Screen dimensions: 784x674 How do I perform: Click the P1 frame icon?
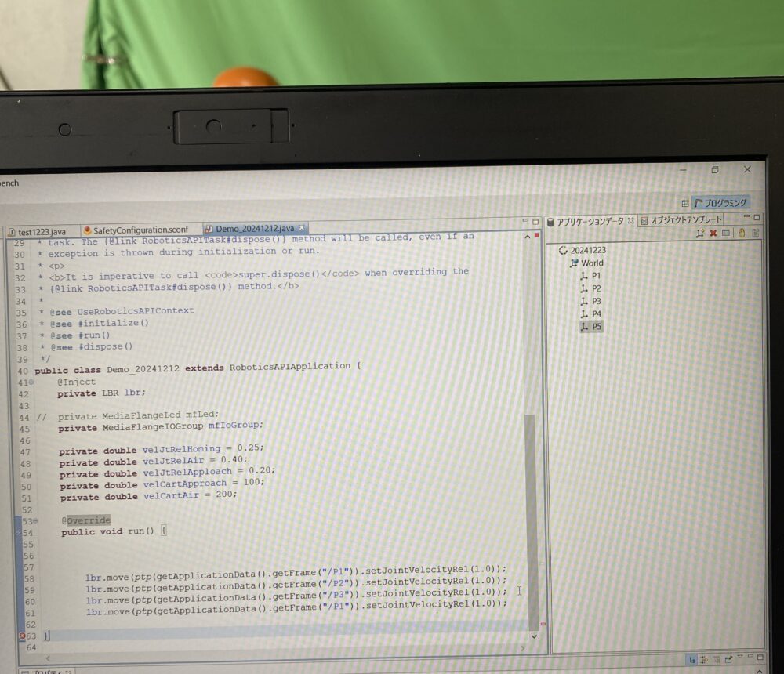pyautogui.click(x=584, y=276)
